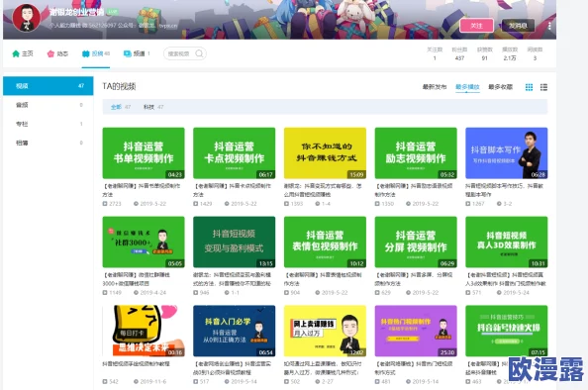Open title link under 分屏视频制作 thumbnail
This screenshot has height=390, width=588.
414,279
